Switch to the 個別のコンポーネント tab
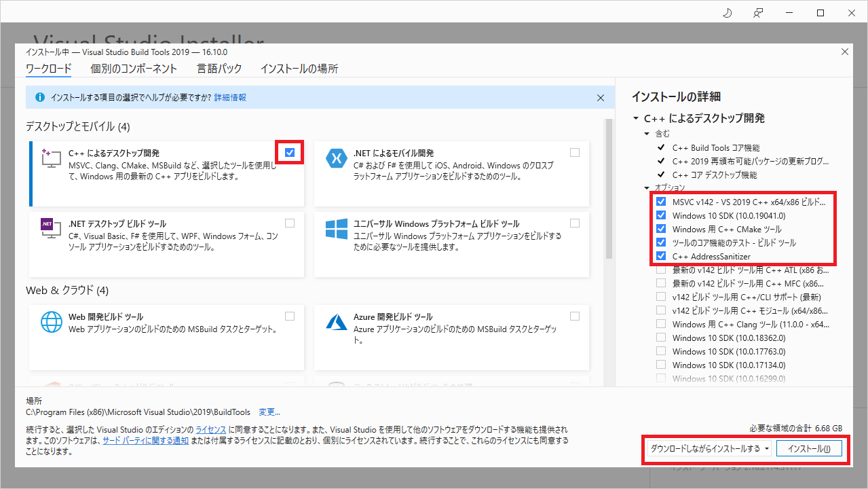Screen dimensions: 868x489 [x=134, y=69]
